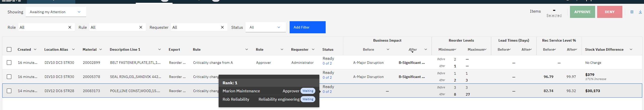The width and height of the screenshot is (644, 110).
Task: Click '96.79' service level value
Action: (x=549, y=77)
